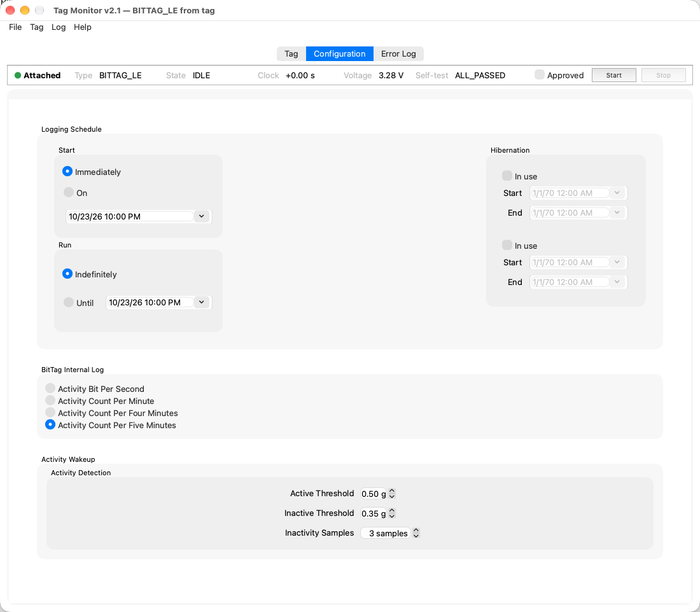The width and height of the screenshot is (700, 612).
Task: Open second hibernation End date dropdown
Action: [617, 282]
